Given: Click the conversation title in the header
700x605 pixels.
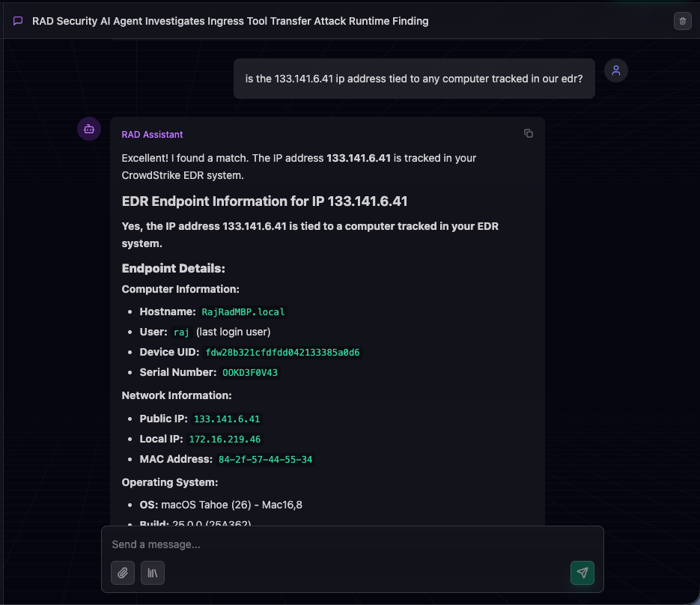Looking at the screenshot, I should [x=231, y=21].
